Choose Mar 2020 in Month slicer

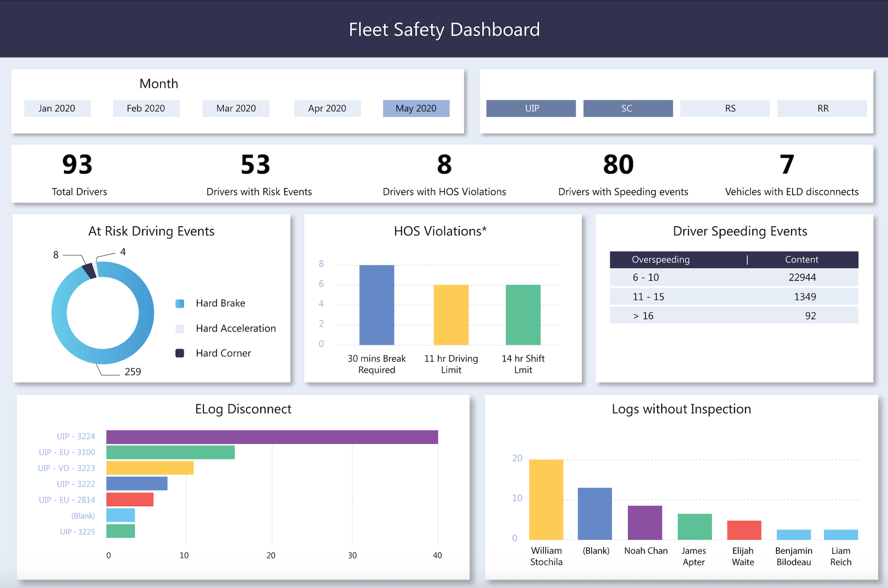click(x=236, y=108)
